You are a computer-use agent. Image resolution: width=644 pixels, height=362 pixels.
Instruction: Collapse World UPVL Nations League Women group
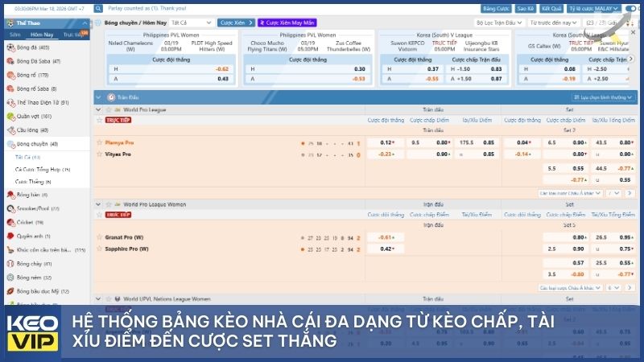(98, 298)
